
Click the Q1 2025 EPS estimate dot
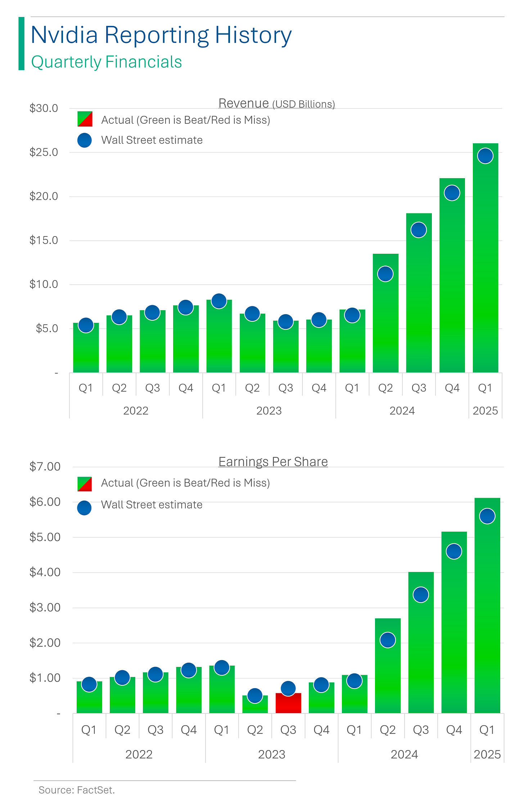[x=487, y=516]
